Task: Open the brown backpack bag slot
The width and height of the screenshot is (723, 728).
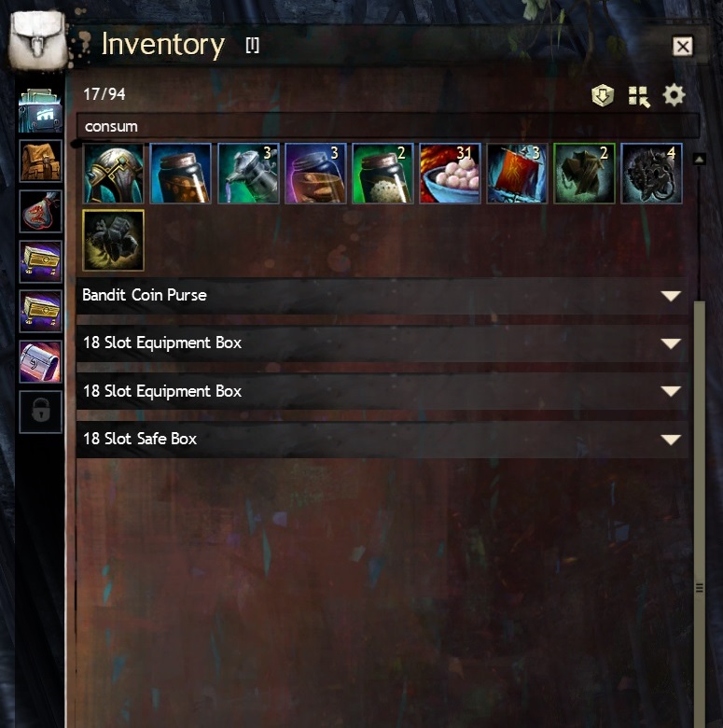Action: pos(40,161)
